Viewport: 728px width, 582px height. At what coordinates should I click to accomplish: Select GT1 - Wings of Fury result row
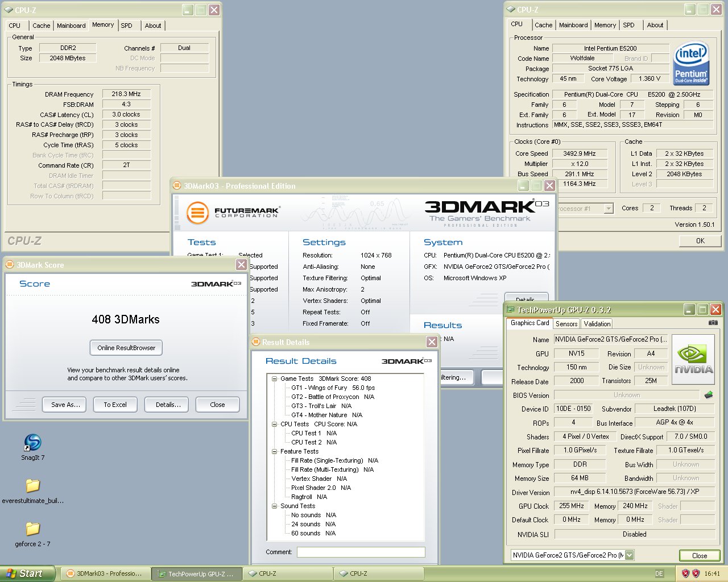[x=333, y=388]
